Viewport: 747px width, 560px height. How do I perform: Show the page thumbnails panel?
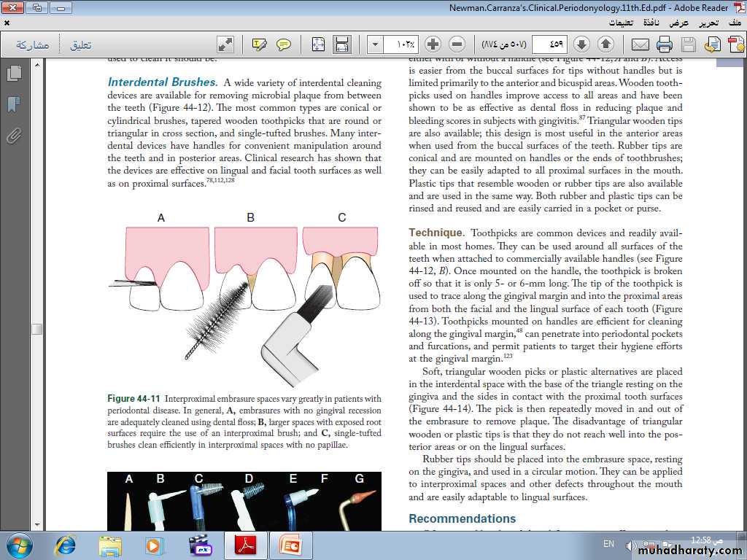(x=13, y=74)
